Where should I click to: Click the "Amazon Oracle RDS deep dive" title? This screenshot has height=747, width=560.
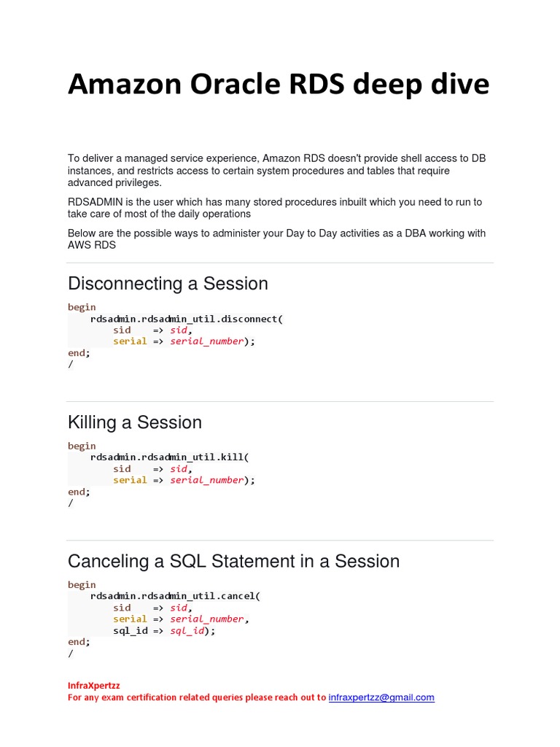pyautogui.click(x=279, y=85)
